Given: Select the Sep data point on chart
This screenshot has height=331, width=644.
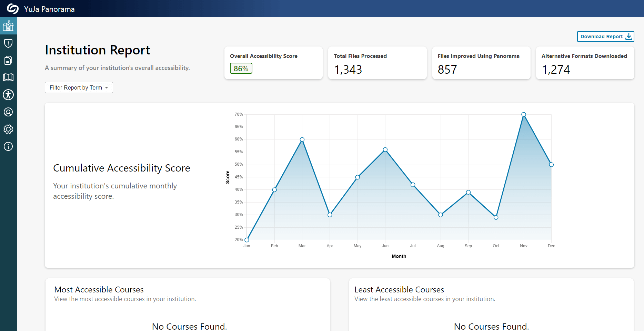Looking at the screenshot, I should [468, 192].
